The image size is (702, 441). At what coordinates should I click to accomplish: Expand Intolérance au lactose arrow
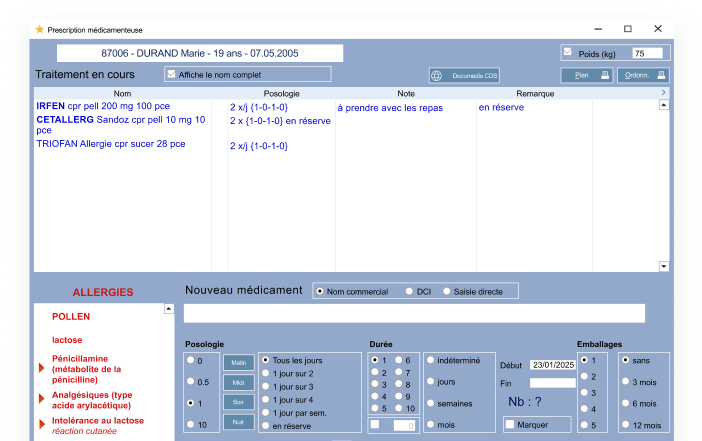pos(43,426)
